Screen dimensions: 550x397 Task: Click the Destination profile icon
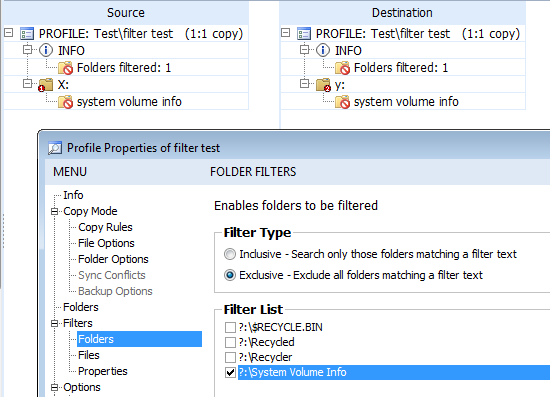click(x=304, y=34)
